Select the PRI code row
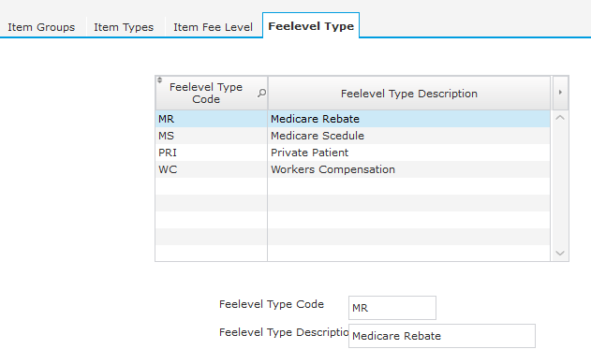Image resolution: width=591 pixels, height=364 pixels. point(212,153)
